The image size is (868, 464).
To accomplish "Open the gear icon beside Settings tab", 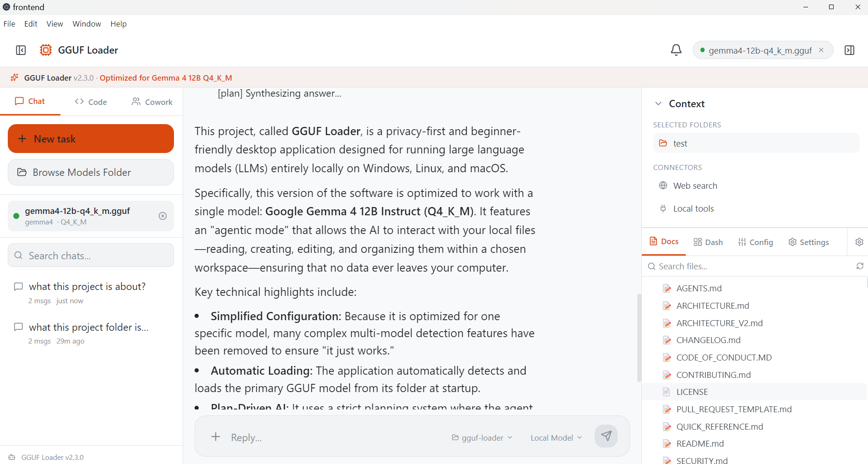I will coord(859,242).
